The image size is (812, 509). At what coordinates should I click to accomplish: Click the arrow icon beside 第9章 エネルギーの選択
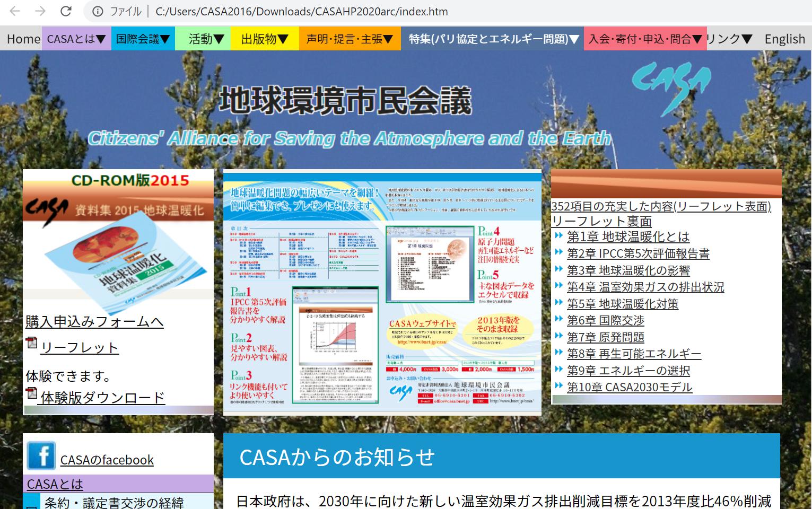558,369
